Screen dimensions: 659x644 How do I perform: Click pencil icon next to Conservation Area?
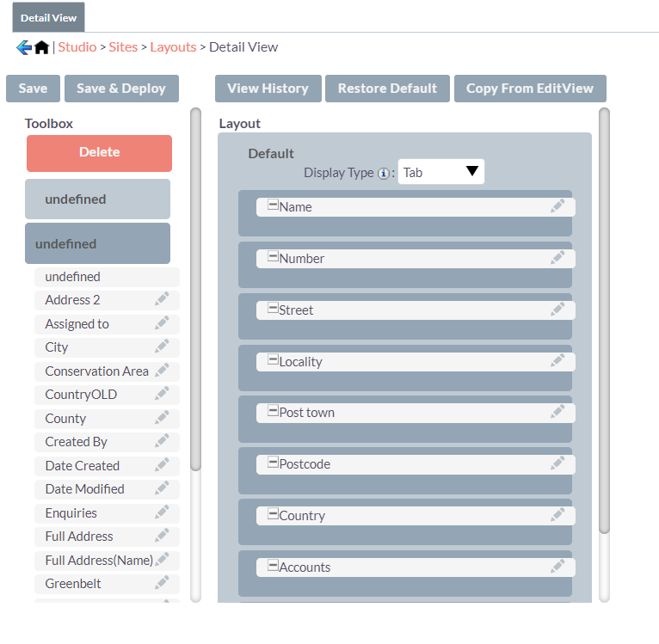click(x=162, y=370)
